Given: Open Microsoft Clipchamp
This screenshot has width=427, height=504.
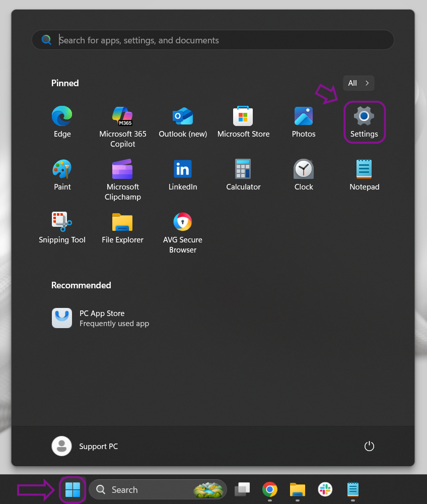Looking at the screenshot, I should [123, 180].
